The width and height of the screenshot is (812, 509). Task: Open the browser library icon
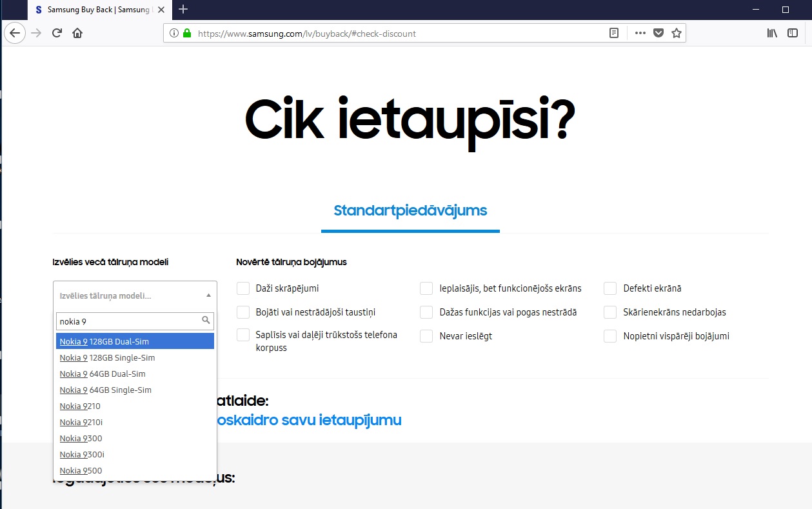772,33
